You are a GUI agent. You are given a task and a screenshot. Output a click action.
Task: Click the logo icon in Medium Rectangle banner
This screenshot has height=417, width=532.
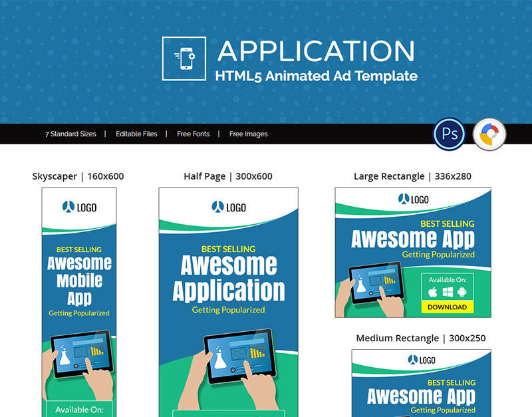click(412, 360)
